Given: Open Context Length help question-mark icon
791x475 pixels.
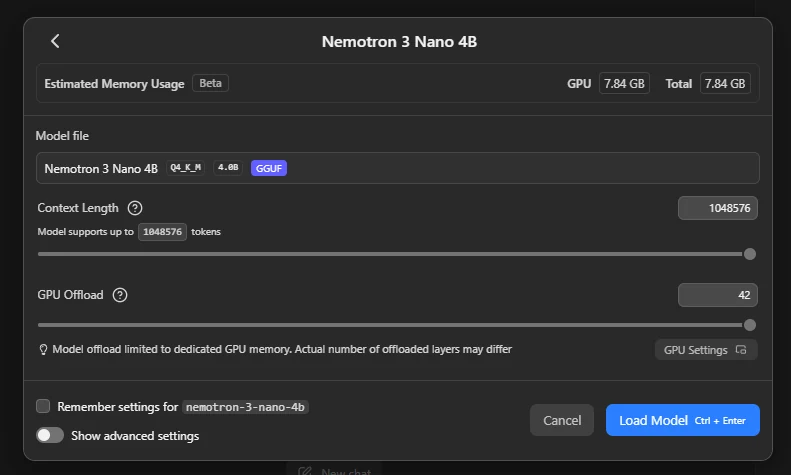Looking at the screenshot, I should [x=135, y=208].
